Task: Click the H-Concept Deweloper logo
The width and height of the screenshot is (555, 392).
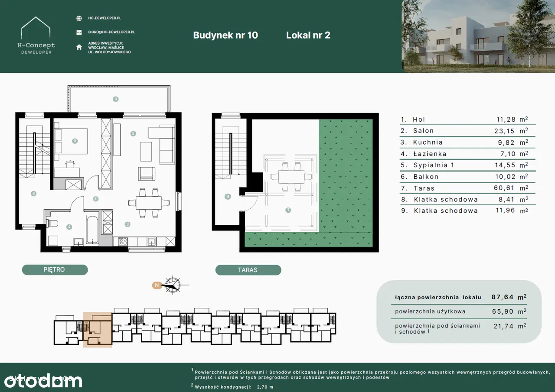Action: point(36,36)
